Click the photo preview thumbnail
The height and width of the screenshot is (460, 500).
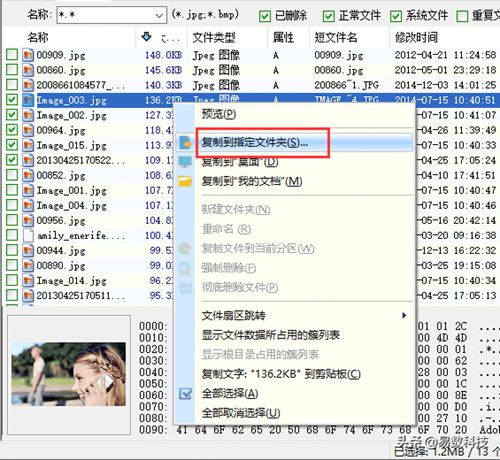[69, 374]
